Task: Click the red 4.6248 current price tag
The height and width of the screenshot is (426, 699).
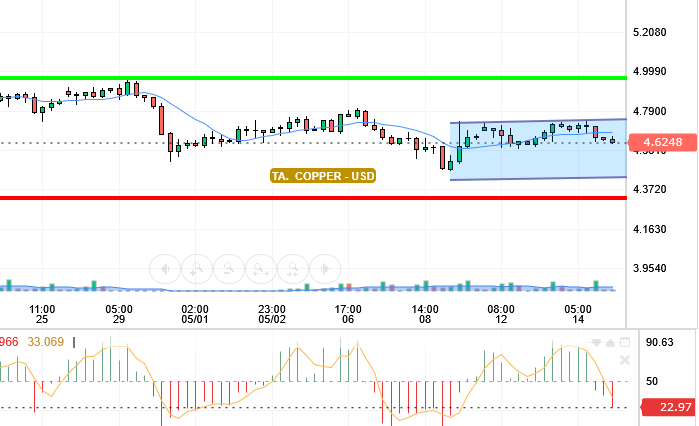Action: coord(662,143)
